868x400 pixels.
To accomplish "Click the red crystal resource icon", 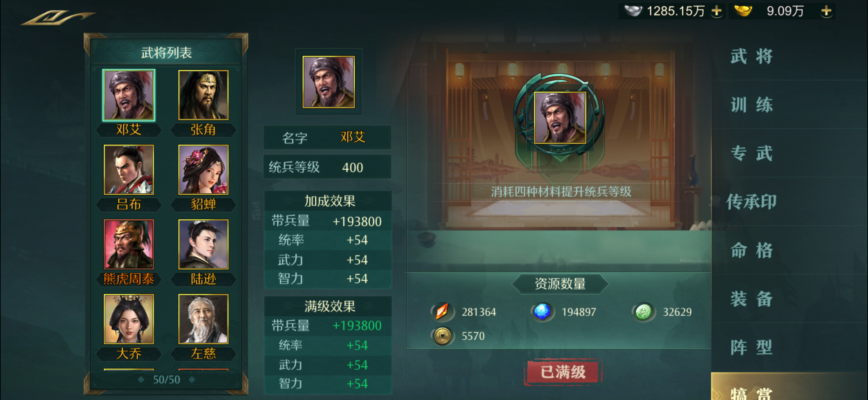I will tap(442, 312).
